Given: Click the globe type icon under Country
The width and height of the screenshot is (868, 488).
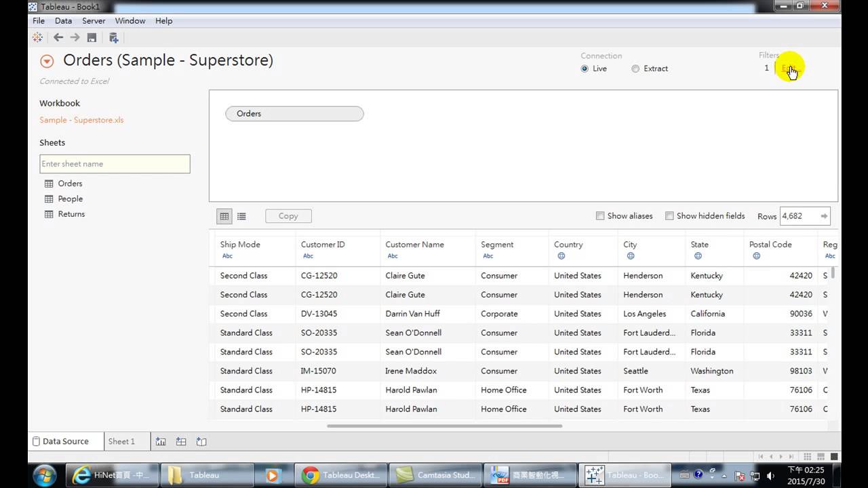Looking at the screenshot, I should [x=561, y=256].
